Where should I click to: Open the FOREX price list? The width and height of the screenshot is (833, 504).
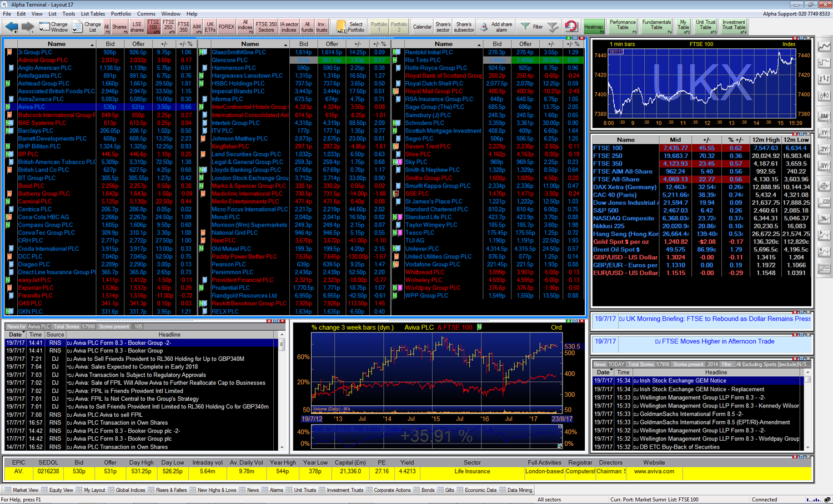pyautogui.click(x=226, y=26)
